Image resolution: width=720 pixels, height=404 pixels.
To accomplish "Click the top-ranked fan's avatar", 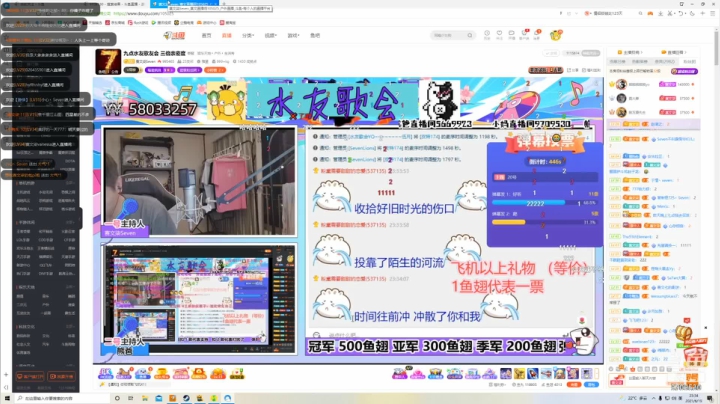I will click(x=621, y=84).
